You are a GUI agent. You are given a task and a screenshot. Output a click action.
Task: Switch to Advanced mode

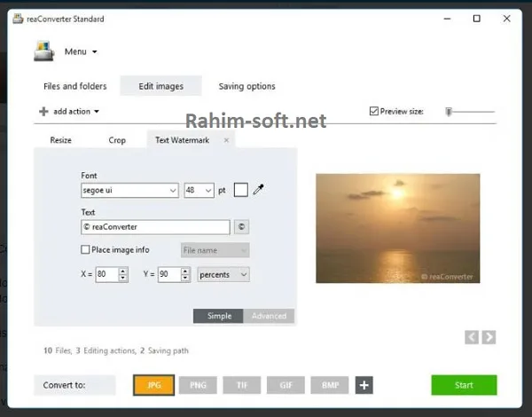[x=269, y=316]
